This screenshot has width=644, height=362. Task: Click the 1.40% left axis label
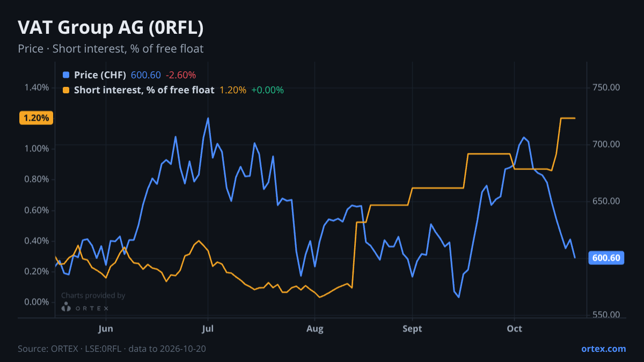pos(37,87)
